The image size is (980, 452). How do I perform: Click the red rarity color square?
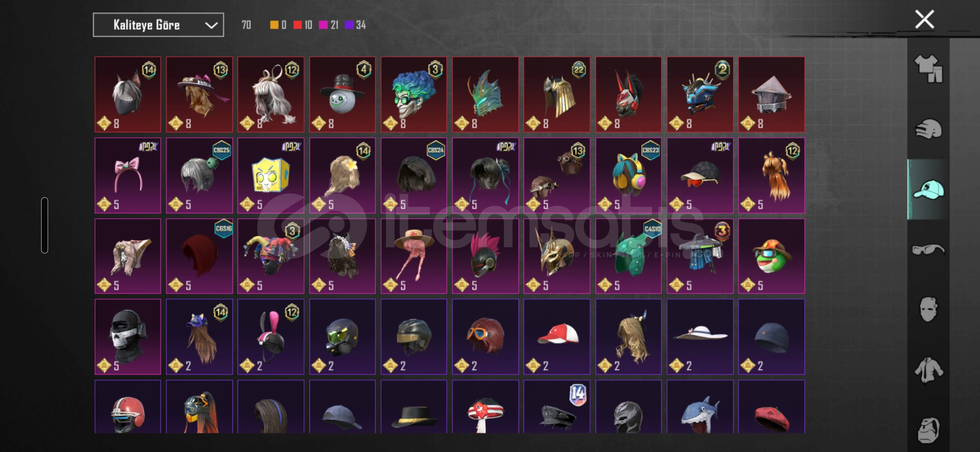point(297,25)
